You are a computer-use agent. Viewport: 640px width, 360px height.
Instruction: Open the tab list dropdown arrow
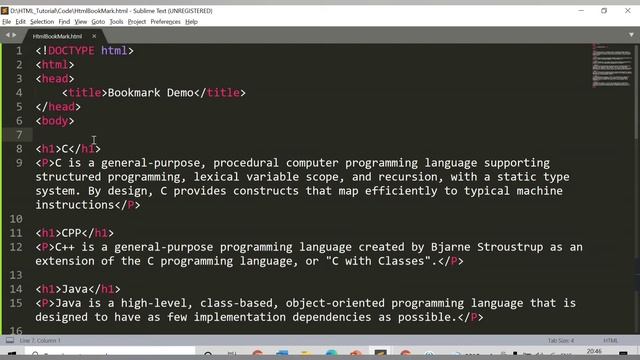click(x=631, y=35)
